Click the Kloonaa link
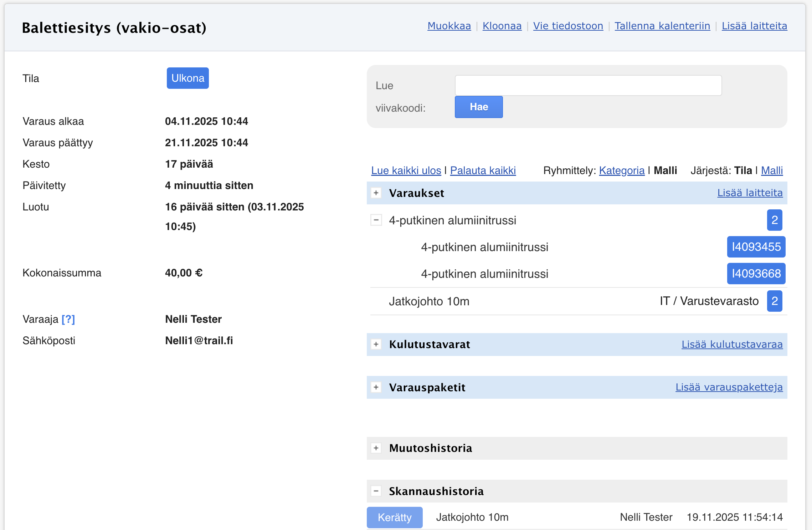This screenshot has width=812, height=530. [x=502, y=26]
